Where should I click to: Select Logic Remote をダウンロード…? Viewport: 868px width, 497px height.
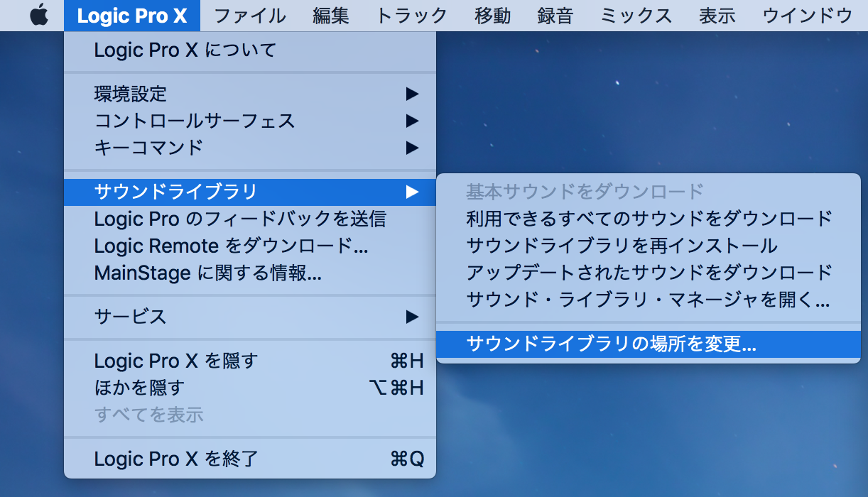(231, 246)
